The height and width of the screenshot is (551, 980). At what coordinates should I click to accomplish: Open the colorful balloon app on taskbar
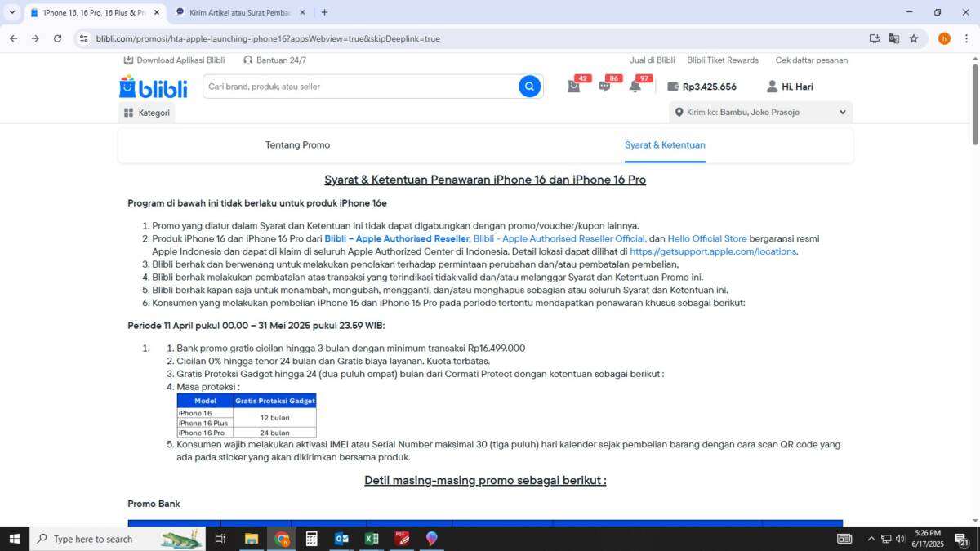(x=431, y=539)
